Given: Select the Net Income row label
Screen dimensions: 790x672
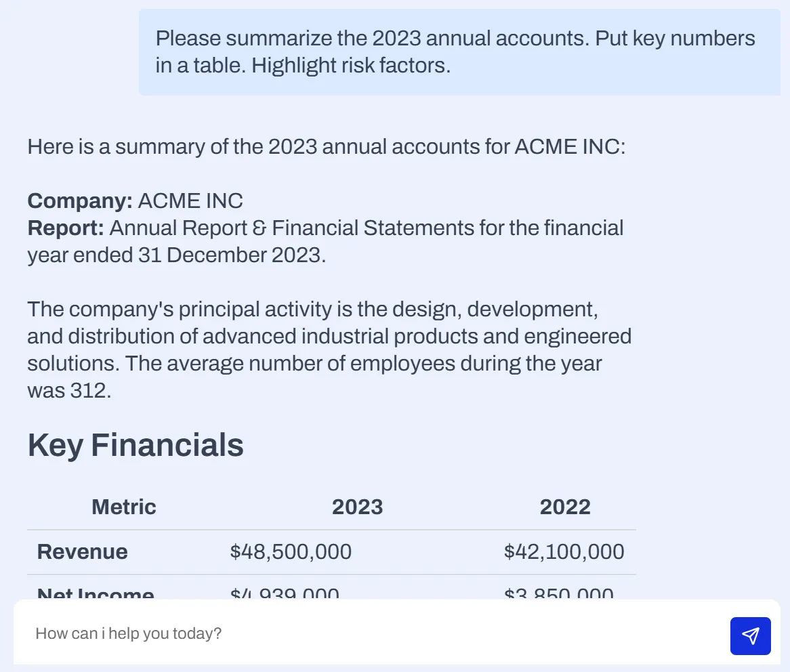Looking at the screenshot, I should [x=95, y=593].
